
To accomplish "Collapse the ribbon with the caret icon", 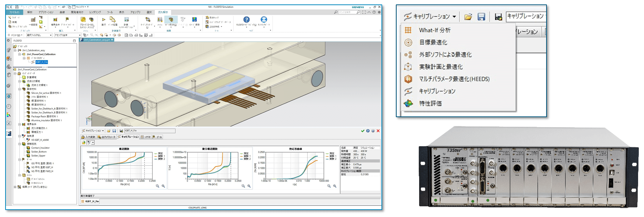I will (x=369, y=12).
